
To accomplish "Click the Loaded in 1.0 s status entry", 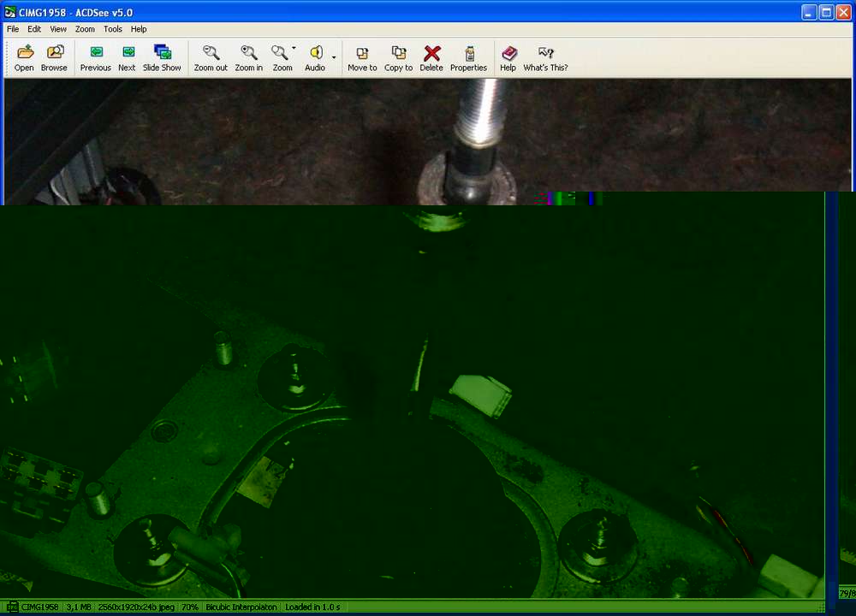I will tap(312, 607).
